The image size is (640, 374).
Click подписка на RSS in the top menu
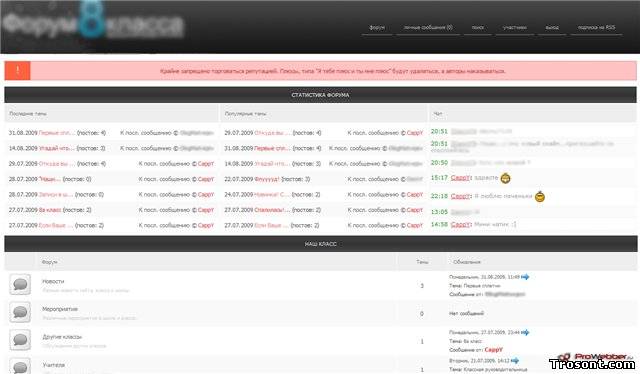(596, 27)
